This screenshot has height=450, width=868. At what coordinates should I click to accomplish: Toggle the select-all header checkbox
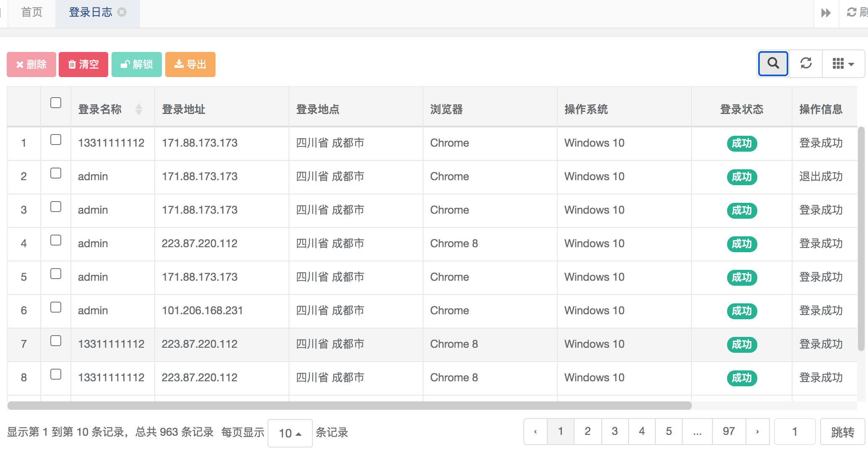coord(56,103)
